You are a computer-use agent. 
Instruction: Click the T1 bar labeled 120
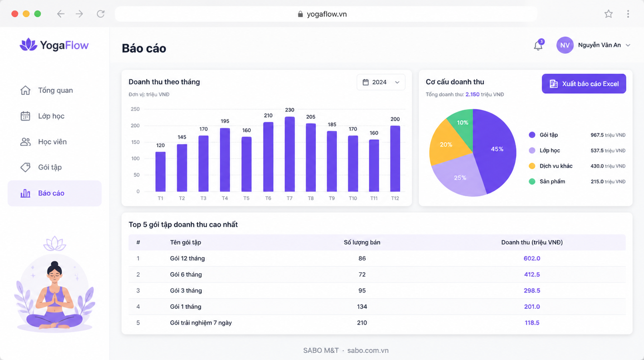(x=161, y=172)
